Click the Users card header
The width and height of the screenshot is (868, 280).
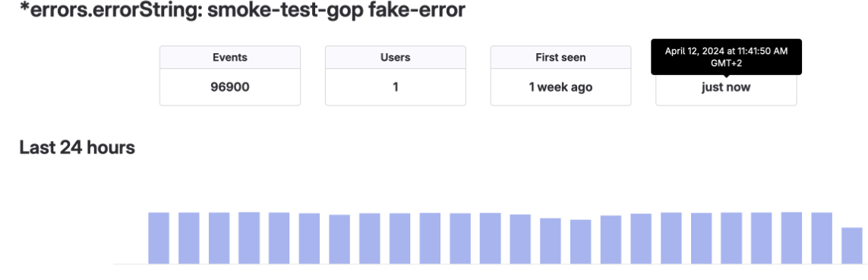395,58
